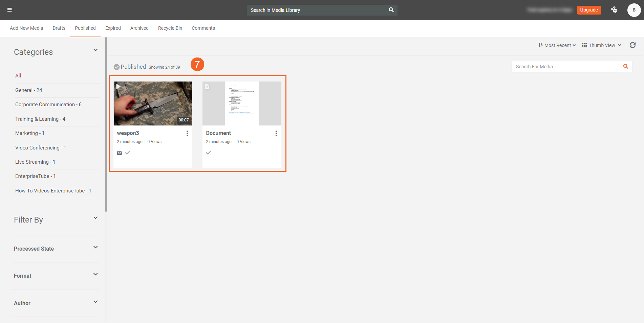The image size is (644, 323).
Task: Toggle the checkmark under weapon3 card
Action: click(x=128, y=153)
